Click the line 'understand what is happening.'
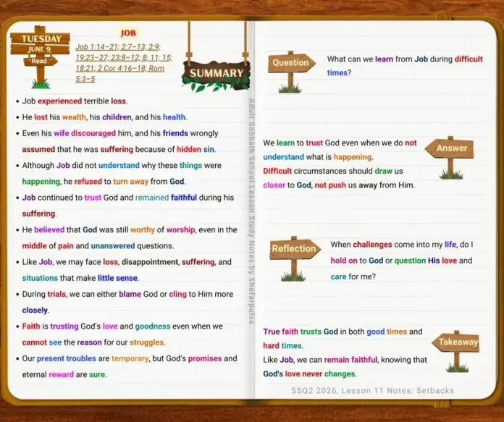This screenshot has height=422, width=504. click(318, 157)
